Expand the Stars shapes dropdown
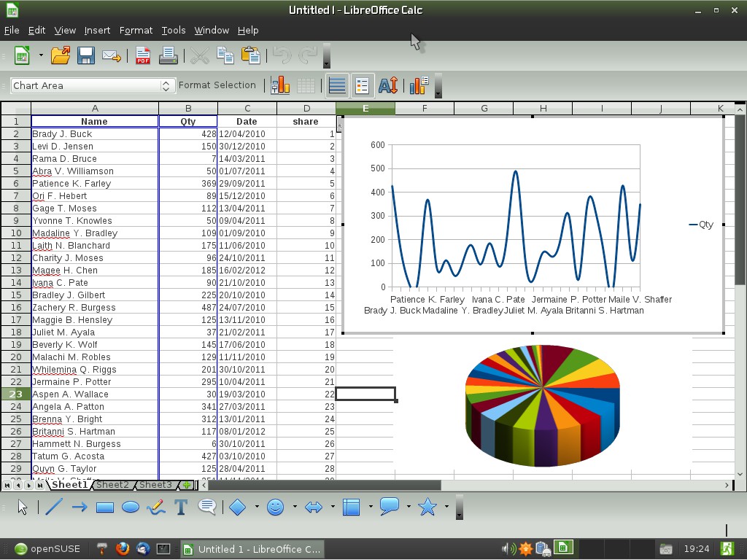747x560 pixels. (447, 506)
